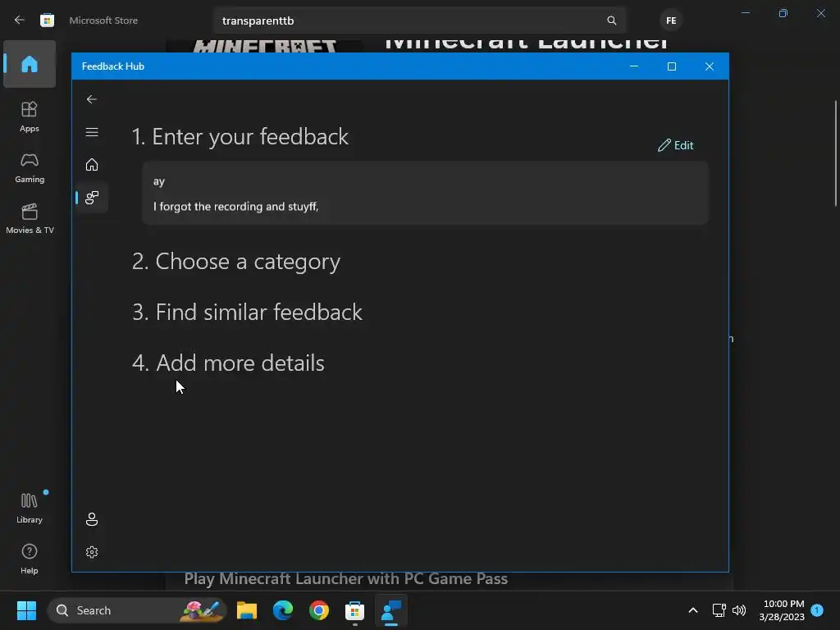
Task: Open Movies & TV in Microsoft Store
Action: (x=30, y=218)
